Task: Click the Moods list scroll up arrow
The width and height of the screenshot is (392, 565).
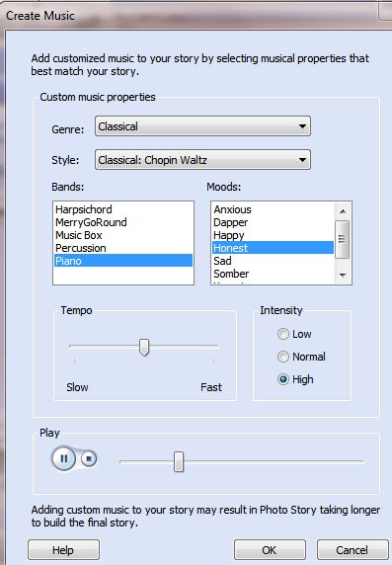Action: (x=343, y=211)
